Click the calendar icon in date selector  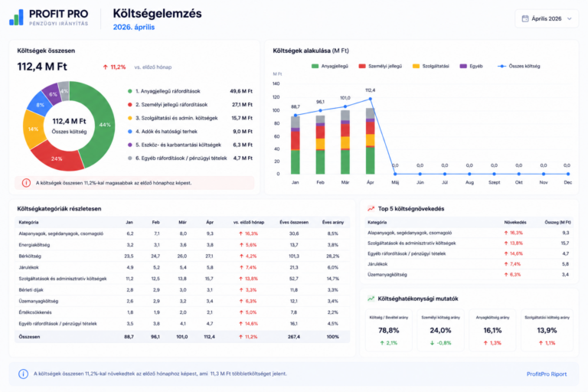pyautogui.click(x=525, y=18)
